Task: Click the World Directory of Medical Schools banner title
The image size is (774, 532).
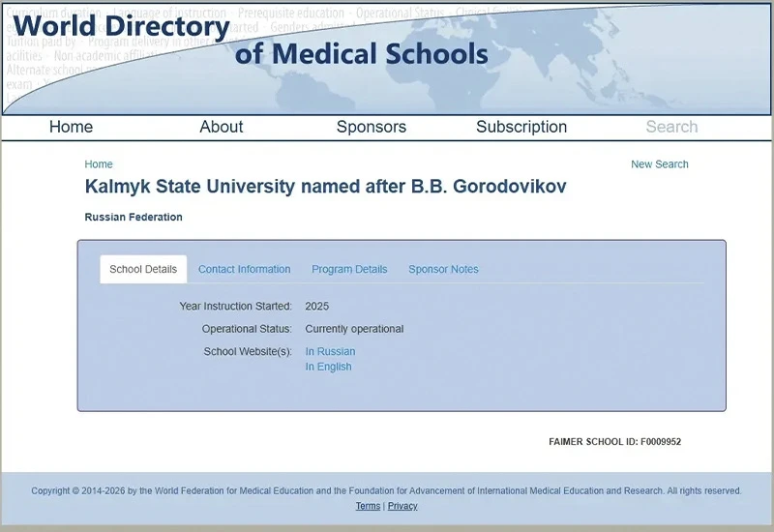Action: pyautogui.click(x=250, y=40)
